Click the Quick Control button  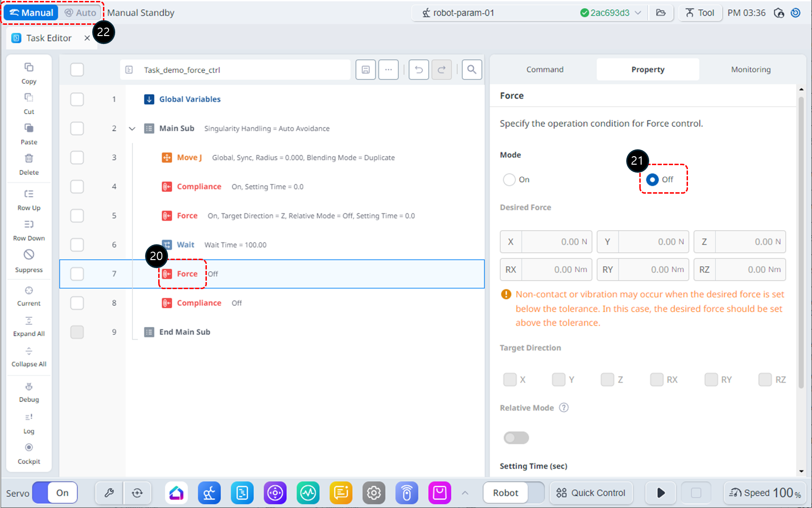click(591, 493)
